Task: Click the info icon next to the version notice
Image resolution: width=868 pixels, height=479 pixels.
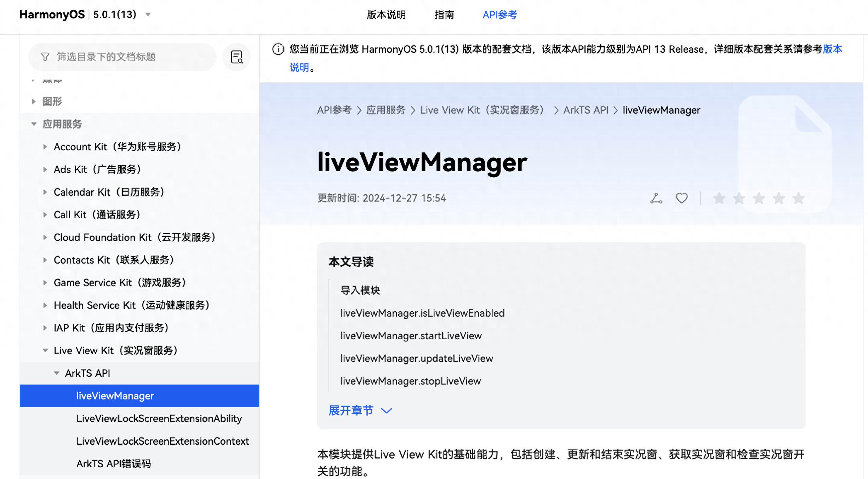Action: point(278,50)
